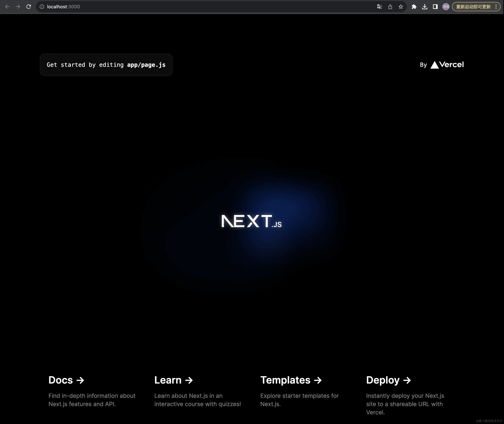Image resolution: width=504 pixels, height=424 pixels.
Task: Open the extensions puzzle icon
Action: coord(414,7)
